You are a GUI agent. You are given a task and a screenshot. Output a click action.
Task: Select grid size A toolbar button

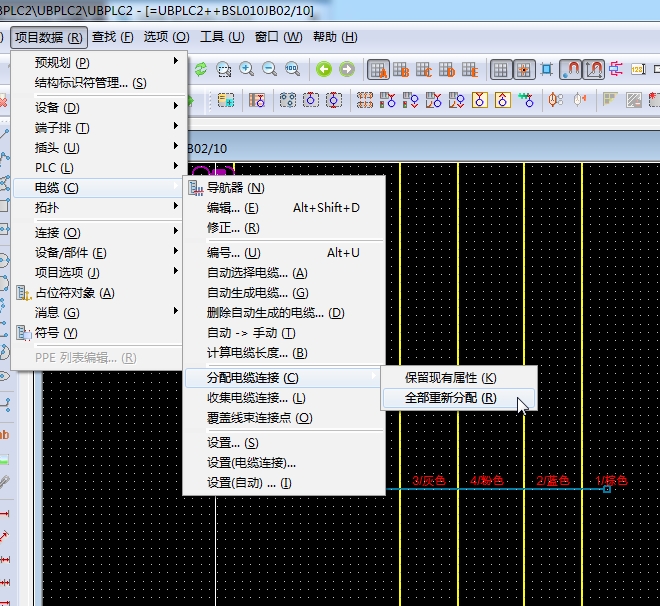[378, 69]
